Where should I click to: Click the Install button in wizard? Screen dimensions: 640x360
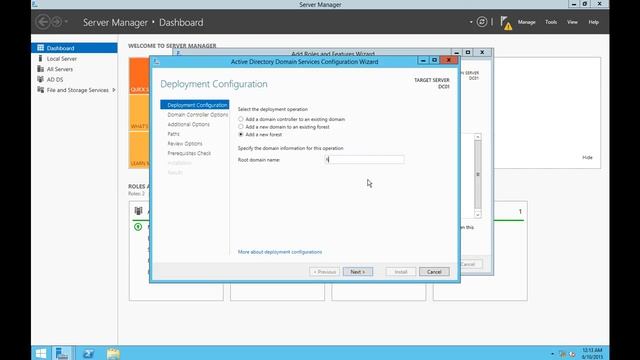(x=401, y=272)
